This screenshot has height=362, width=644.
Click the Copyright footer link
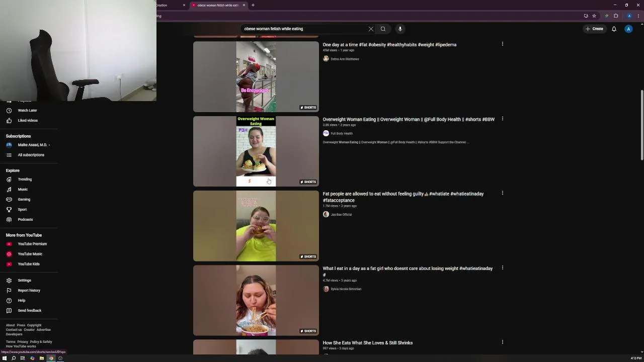click(x=34, y=325)
